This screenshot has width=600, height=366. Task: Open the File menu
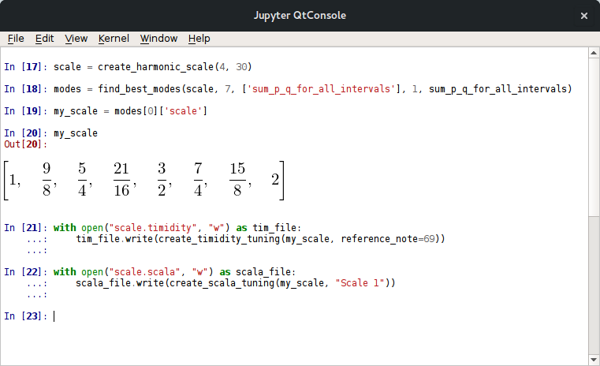pyautogui.click(x=16, y=39)
